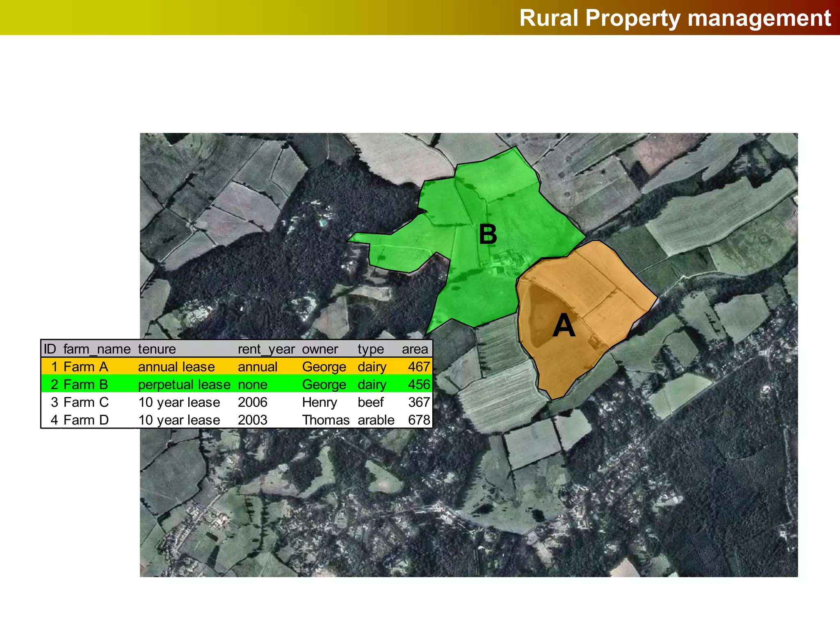Click the area value '456'

pos(419,384)
